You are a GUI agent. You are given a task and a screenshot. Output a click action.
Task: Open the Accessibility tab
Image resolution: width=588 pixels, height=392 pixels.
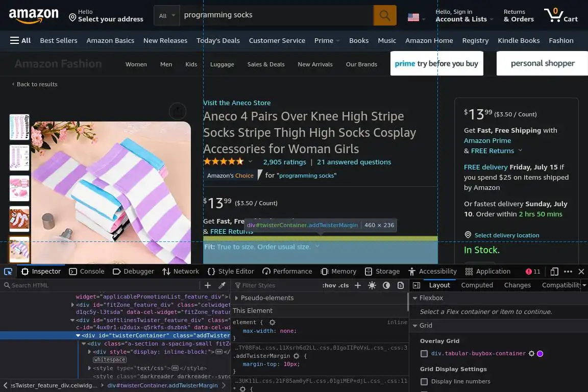pos(432,272)
